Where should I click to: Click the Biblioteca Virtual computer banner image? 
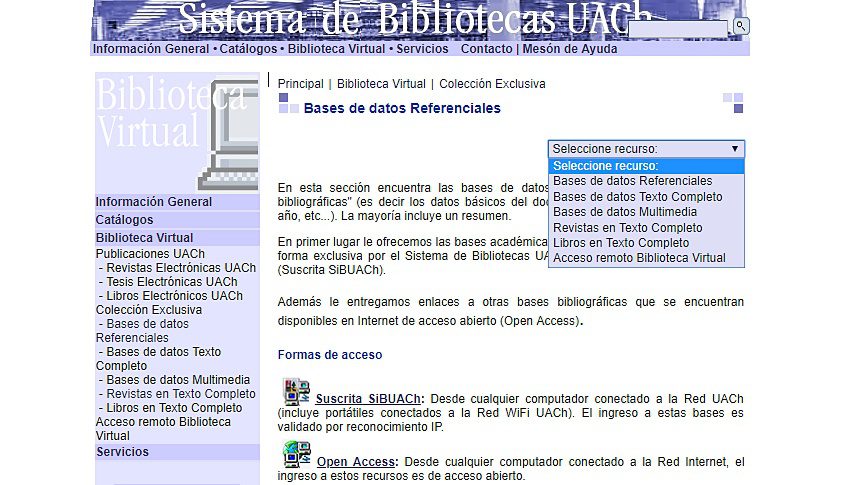(177, 132)
